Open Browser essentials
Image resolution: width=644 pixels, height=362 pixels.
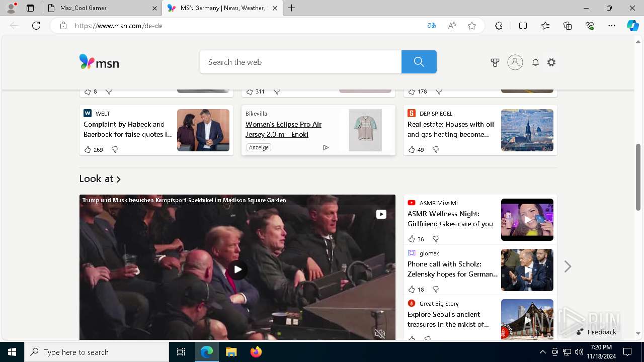[x=590, y=26]
